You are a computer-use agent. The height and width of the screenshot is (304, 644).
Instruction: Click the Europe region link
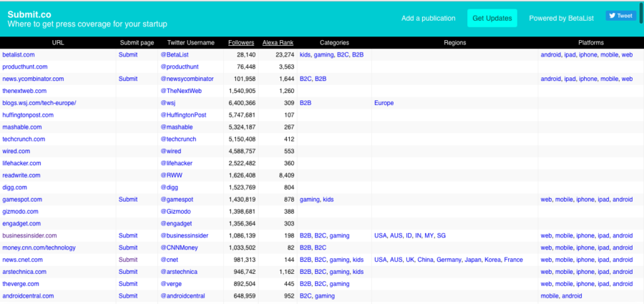point(384,103)
